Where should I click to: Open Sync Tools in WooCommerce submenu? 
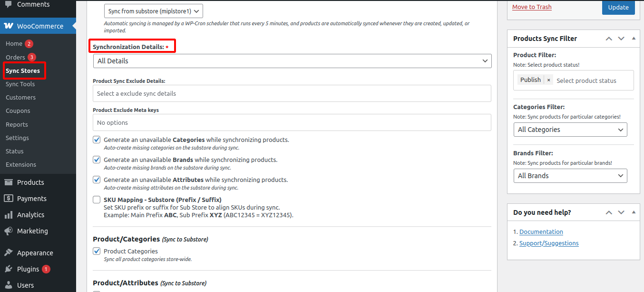coord(20,84)
